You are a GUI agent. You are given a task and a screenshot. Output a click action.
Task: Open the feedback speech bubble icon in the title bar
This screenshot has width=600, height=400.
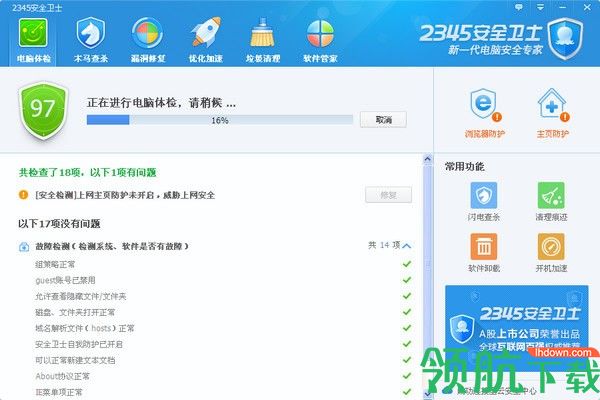click(x=518, y=7)
